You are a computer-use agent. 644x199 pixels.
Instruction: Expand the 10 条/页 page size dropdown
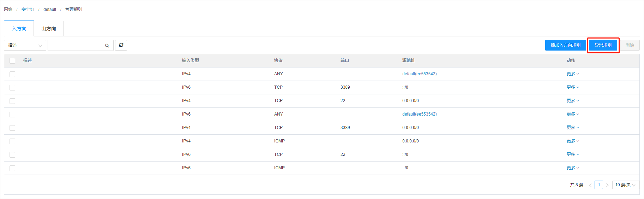pyautogui.click(x=625, y=185)
